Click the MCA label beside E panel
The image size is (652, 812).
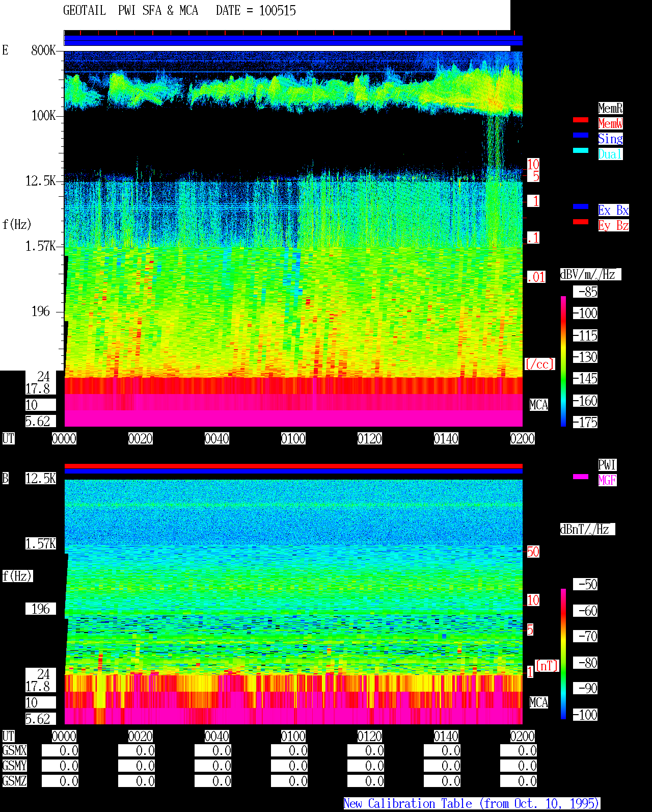[539, 405]
